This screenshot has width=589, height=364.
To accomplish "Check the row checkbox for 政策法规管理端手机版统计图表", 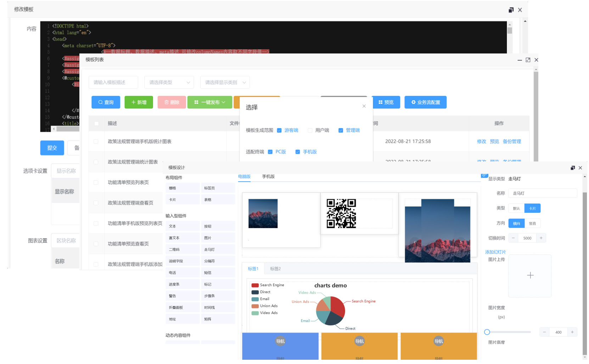I will pos(96,142).
